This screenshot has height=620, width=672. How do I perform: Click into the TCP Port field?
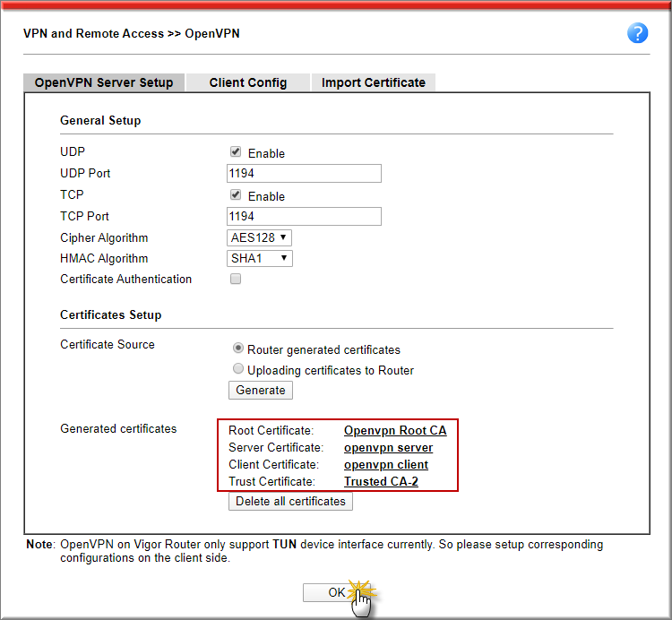click(304, 217)
